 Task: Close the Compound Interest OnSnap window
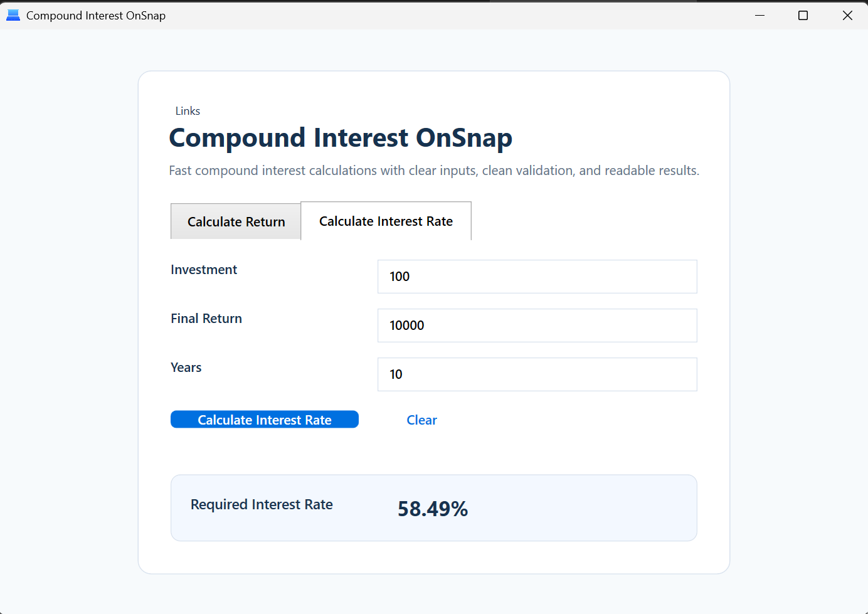847,15
